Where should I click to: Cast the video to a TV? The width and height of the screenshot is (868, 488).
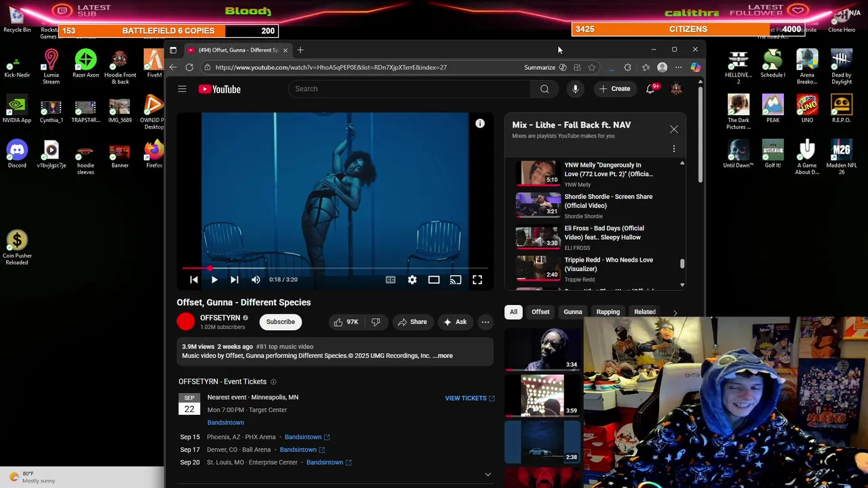point(456,279)
